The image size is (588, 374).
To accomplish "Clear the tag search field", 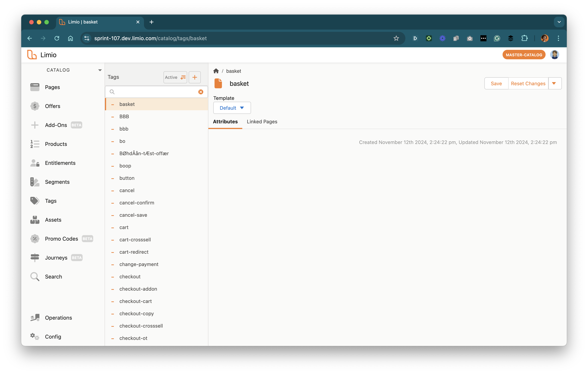I will tap(201, 92).
